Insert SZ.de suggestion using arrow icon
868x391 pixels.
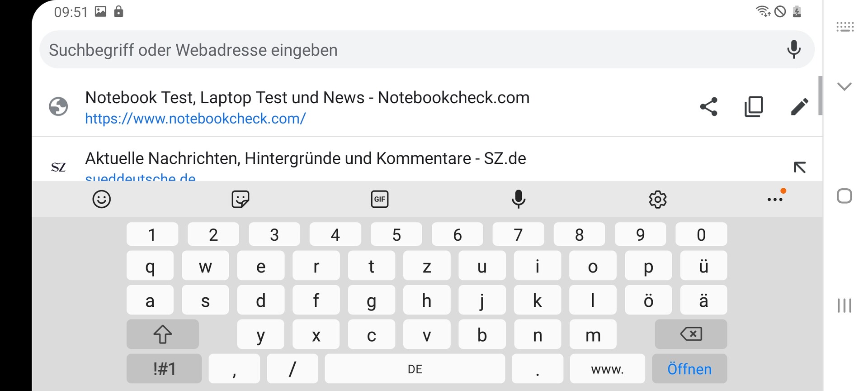coord(799,167)
